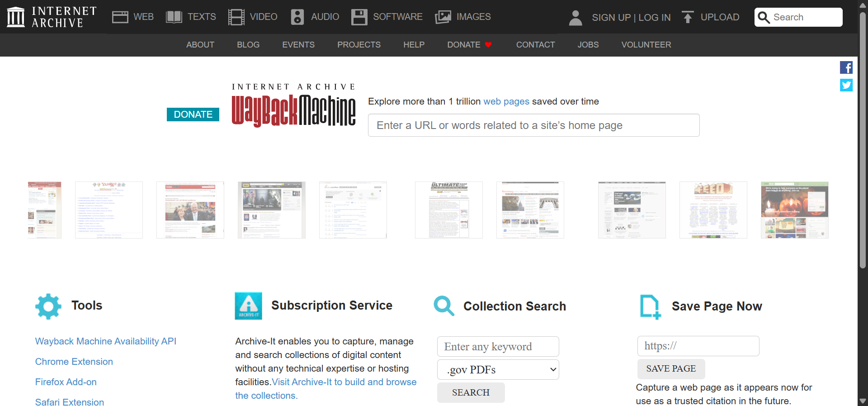Click the Upload arrow icon
Viewport: 868px width, 406px height.
point(688,17)
